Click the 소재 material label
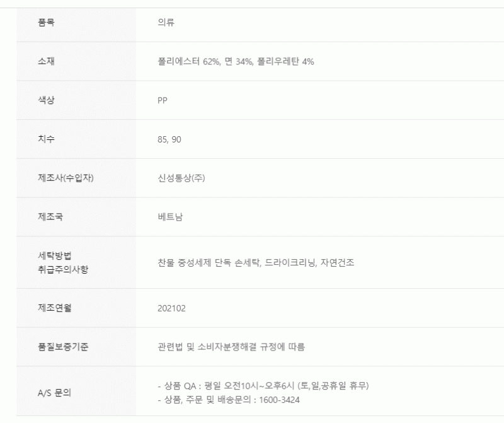 (46, 61)
